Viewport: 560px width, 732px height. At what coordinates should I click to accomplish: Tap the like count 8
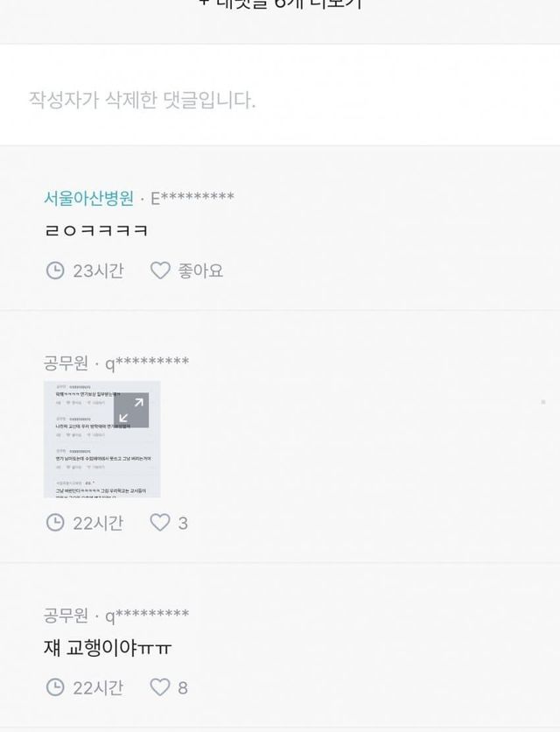pyautogui.click(x=183, y=687)
